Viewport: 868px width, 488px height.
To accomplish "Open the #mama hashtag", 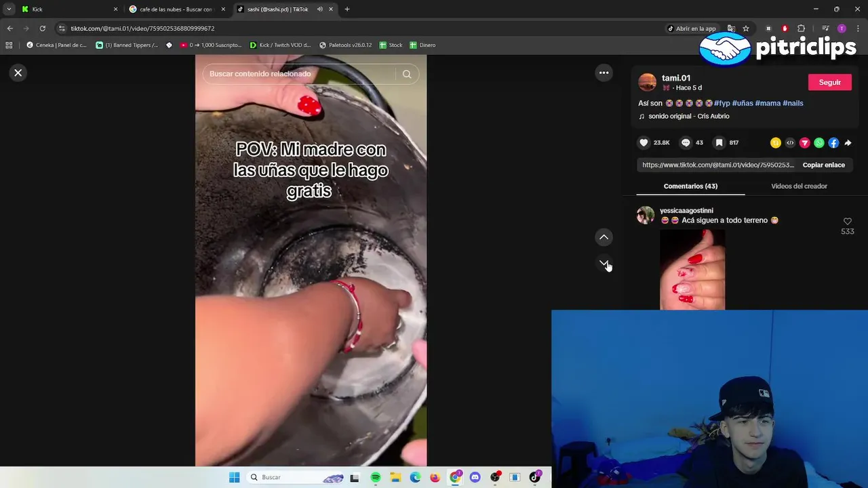I will (768, 103).
